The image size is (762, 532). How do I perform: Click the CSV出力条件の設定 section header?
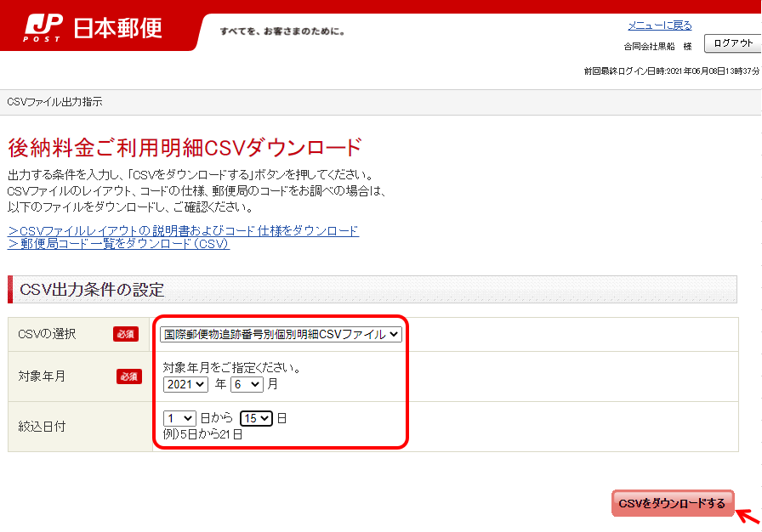(x=372, y=289)
